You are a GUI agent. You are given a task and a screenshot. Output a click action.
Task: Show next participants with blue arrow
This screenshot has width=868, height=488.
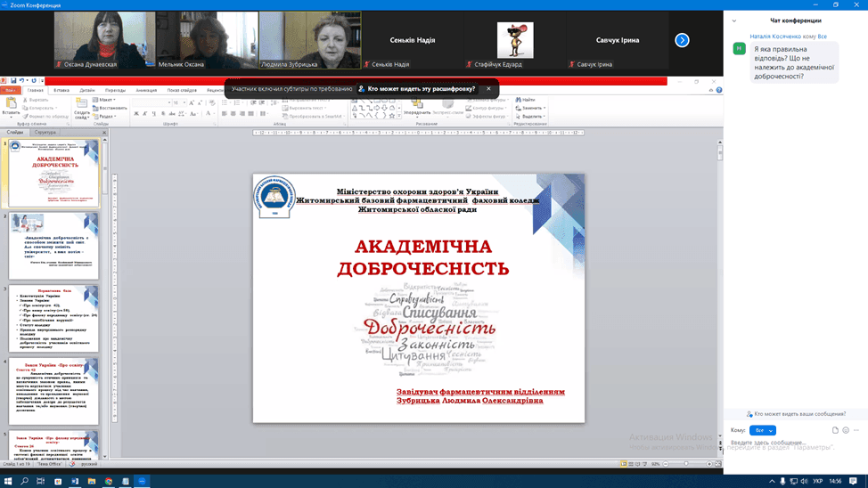(x=682, y=40)
